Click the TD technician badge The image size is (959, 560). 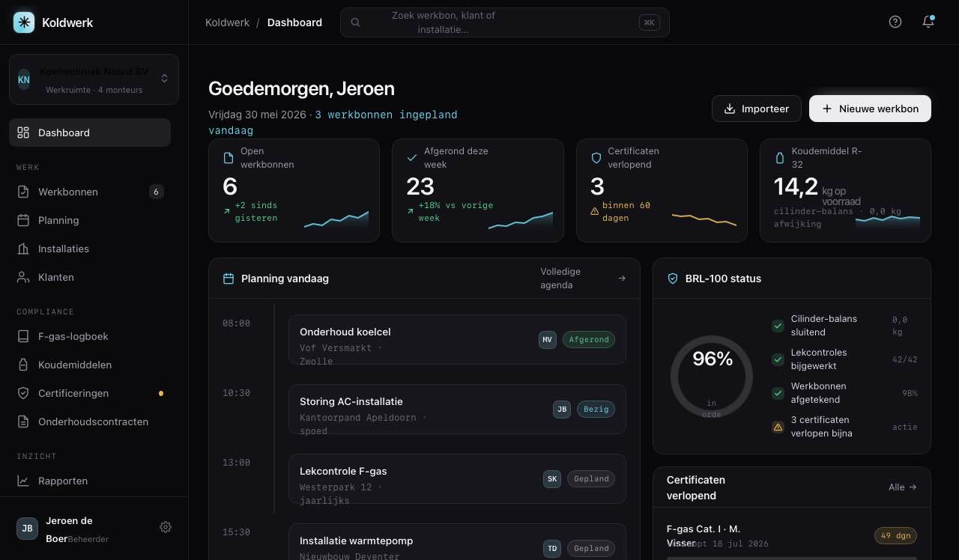(552, 548)
